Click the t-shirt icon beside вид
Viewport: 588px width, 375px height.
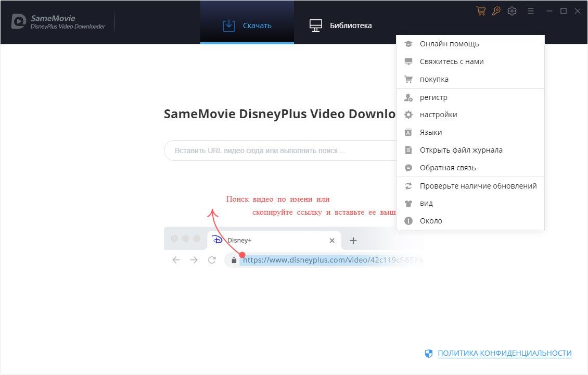408,204
